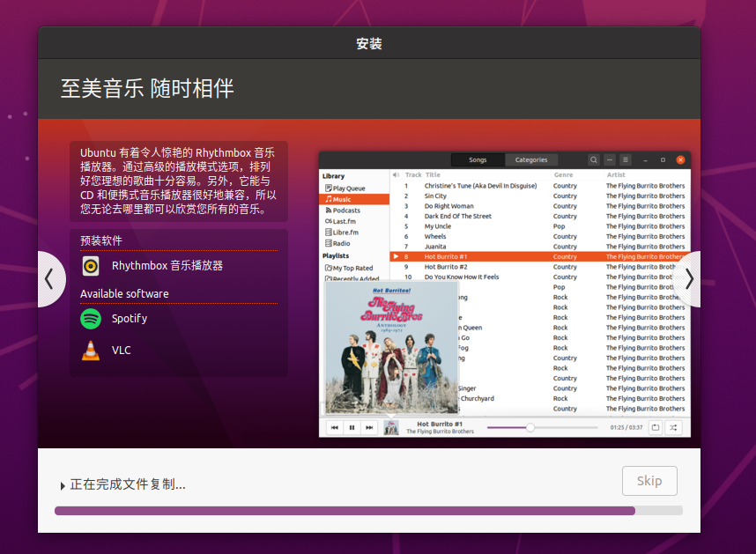Open the Categories tab in the Rhythmbox screenshot
756x554 pixels.
click(x=531, y=160)
